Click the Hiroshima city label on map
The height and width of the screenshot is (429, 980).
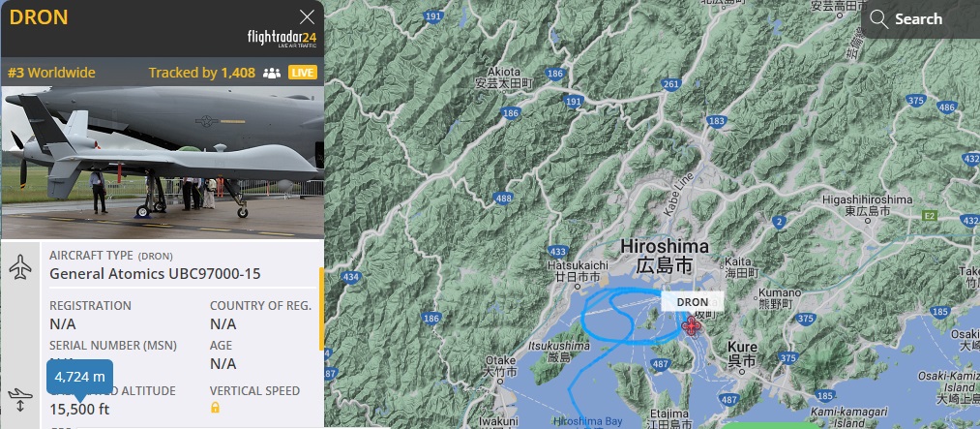[665, 246]
